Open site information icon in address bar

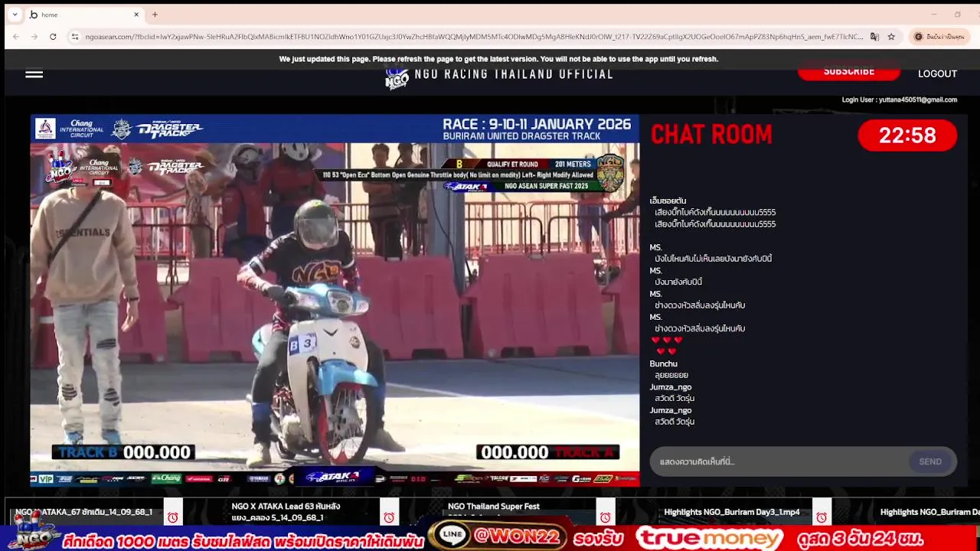pos(74,37)
